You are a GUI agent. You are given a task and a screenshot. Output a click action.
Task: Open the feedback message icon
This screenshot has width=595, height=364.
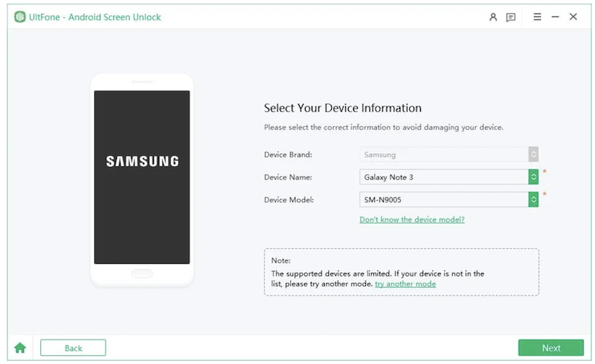(511, 17)
